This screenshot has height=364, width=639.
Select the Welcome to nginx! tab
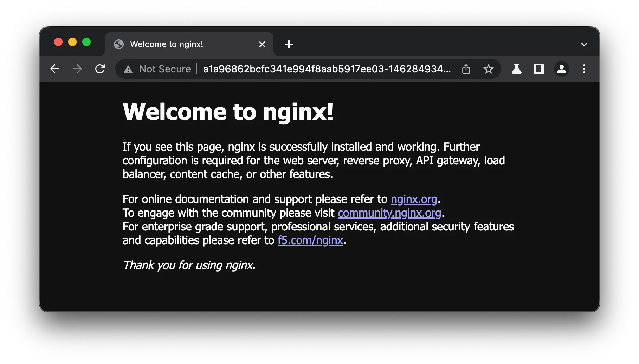click(x=189, y=44)
